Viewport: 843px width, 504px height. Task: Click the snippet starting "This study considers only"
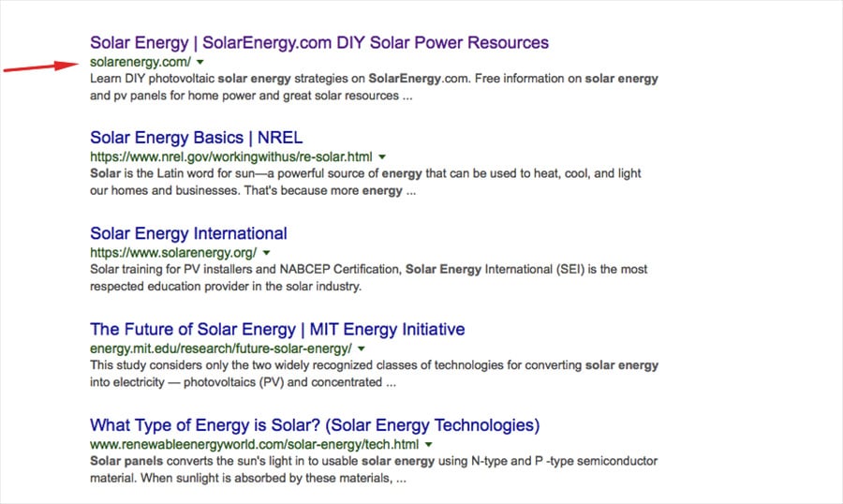375,373
